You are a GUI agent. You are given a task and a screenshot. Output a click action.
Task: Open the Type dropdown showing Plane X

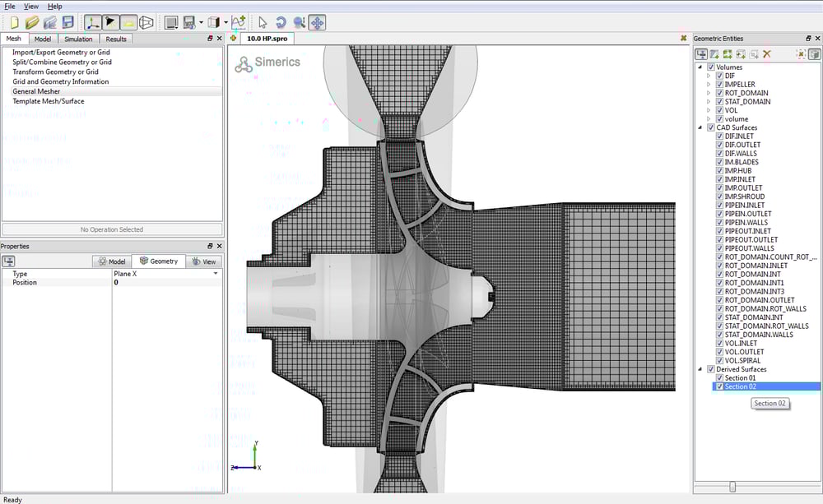point(216,274)
